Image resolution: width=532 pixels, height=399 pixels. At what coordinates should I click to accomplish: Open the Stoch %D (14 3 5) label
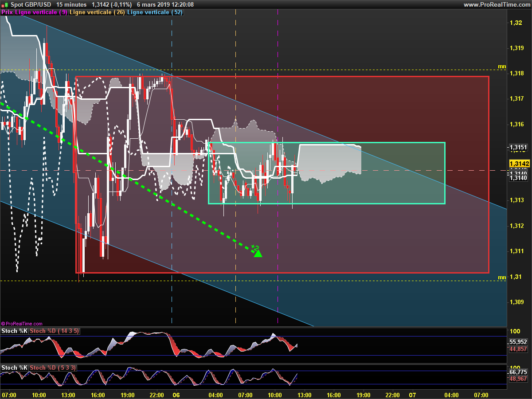[x=55, y=331]
